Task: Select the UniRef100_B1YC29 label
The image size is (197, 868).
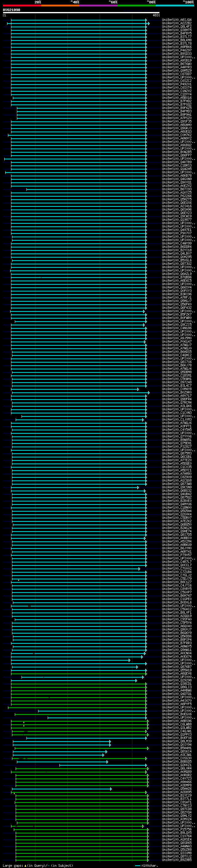Action: click(x=177, y=795)
